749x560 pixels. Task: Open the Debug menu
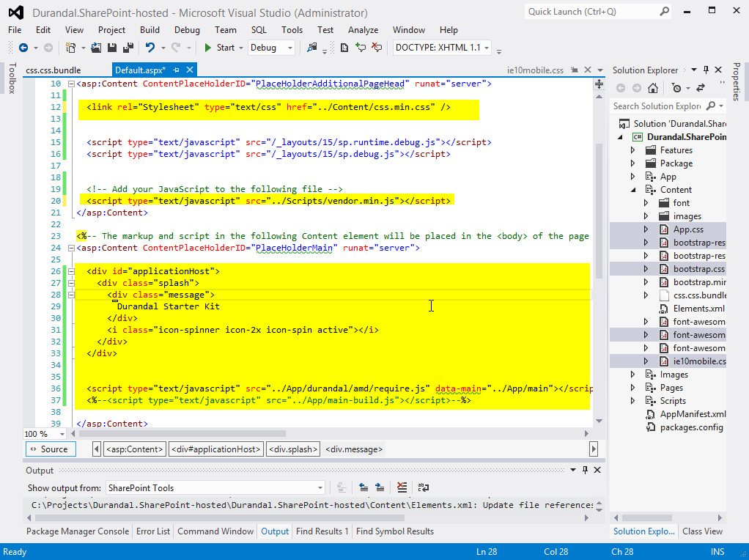(187, 29)
